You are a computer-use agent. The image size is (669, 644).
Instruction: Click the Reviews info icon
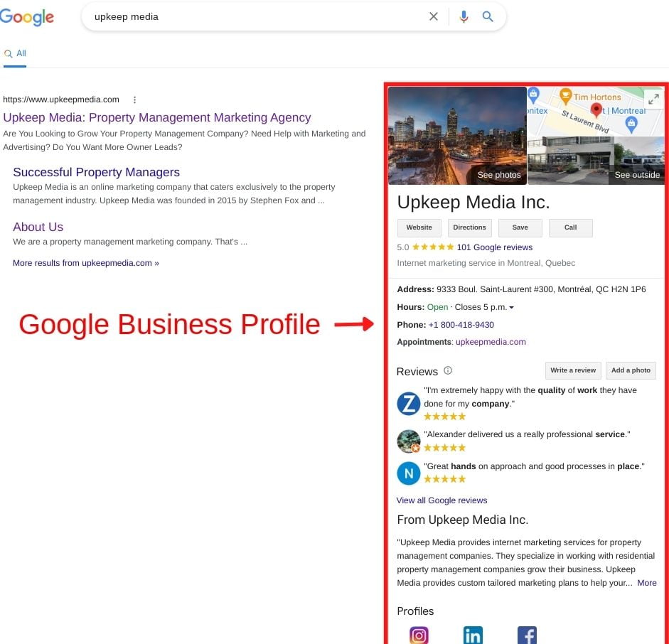click(448, 370)
